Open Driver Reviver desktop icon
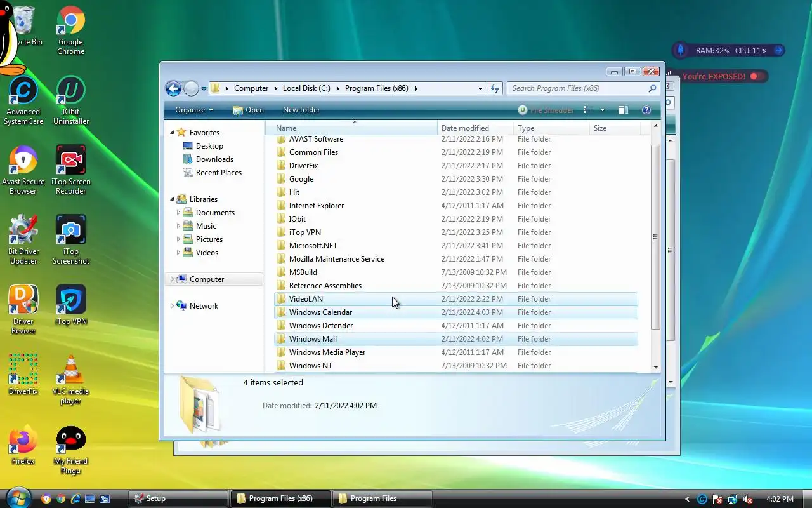The width and height of the screenshot is (812, 508). point(23,310)
